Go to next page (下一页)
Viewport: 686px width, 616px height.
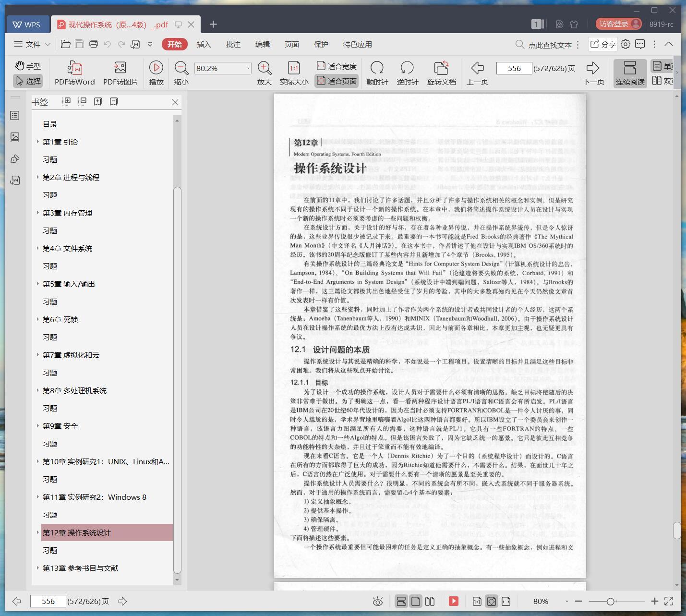point(593,73)
